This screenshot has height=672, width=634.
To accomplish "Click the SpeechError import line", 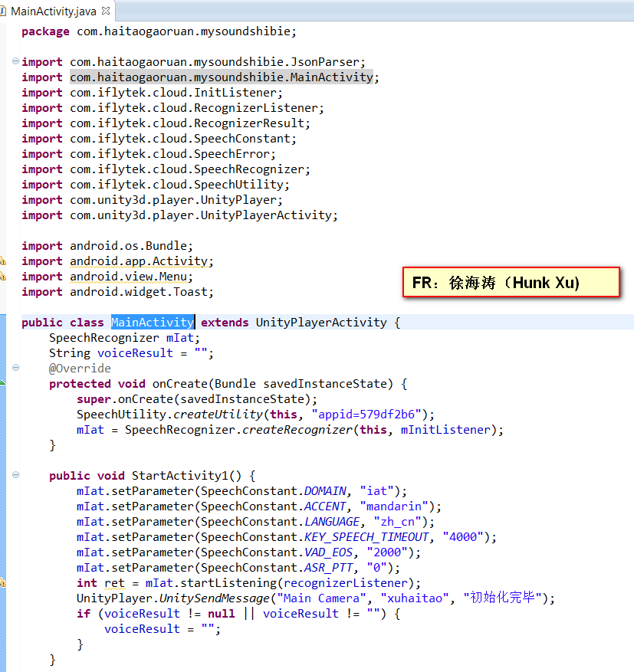I will point(149,154).
